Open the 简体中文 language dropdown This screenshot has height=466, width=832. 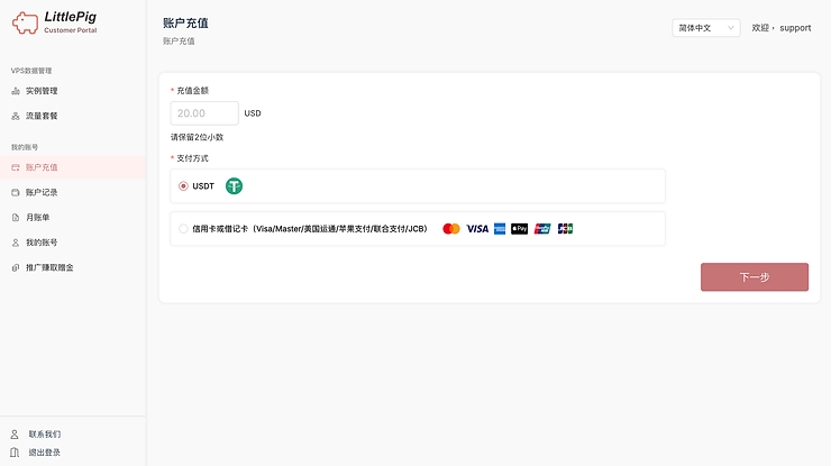pos(705,28)
